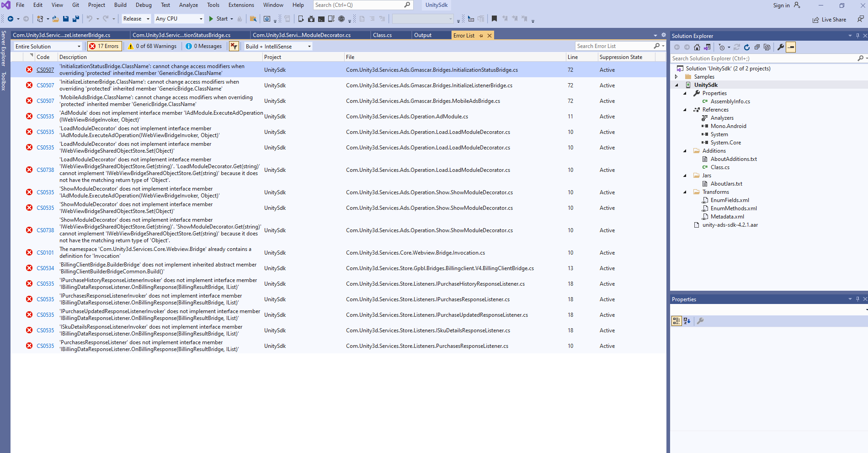The height and width of the screenshot is (453, 868).
Task: Toggle the 0 of 68 Warnings filter
Action: tap(152, 46)
